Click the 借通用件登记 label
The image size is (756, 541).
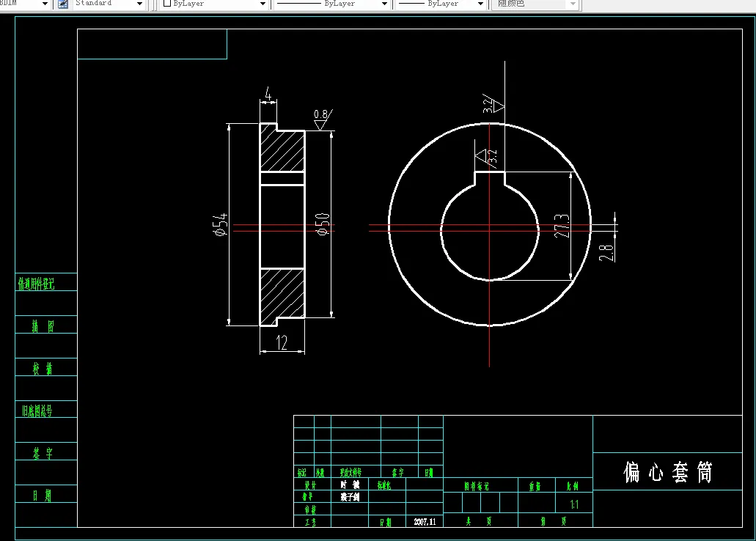pyautogui.click(x=36, y=284)
